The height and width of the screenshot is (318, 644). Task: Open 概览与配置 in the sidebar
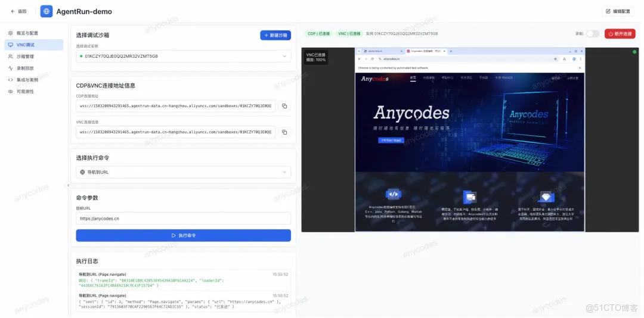coord(33,33)
